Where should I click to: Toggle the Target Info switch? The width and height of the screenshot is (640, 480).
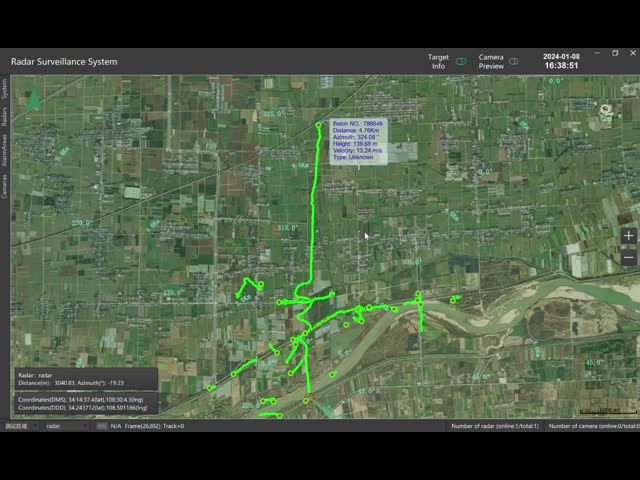pyautogui.click(x=461, y=62)
